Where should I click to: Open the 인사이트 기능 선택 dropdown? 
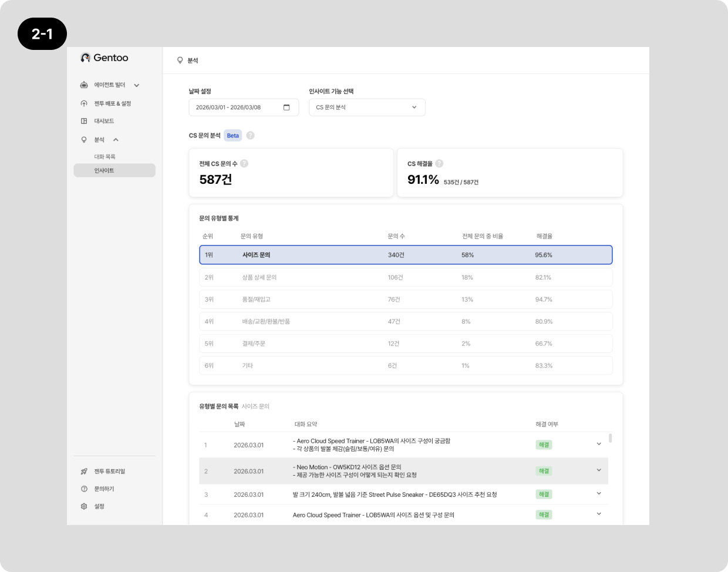(x=366, y=107)
